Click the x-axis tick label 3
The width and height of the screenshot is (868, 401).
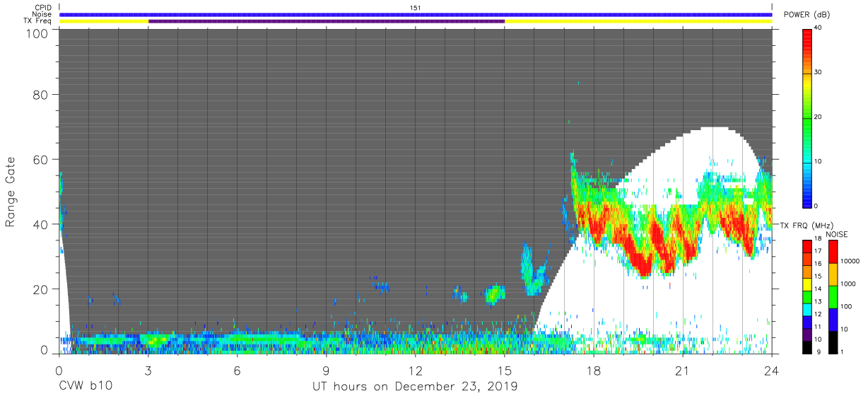pyautogui.click(x=148, y=371)
